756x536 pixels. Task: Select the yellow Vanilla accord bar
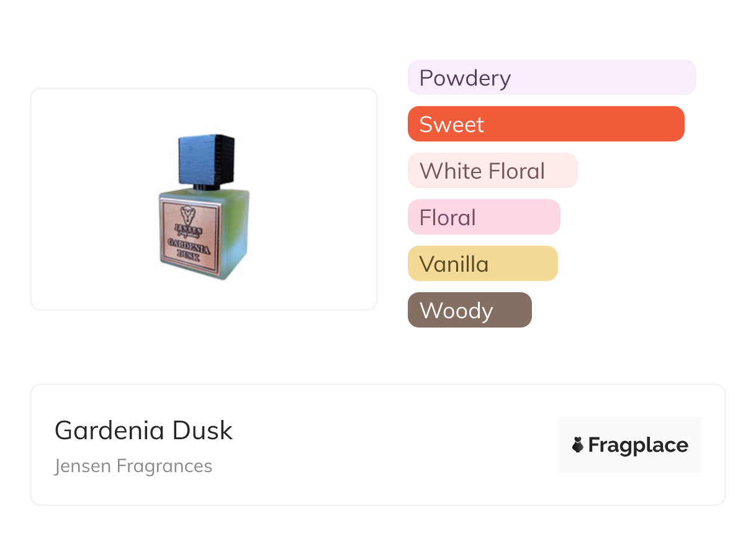(482, 264)
